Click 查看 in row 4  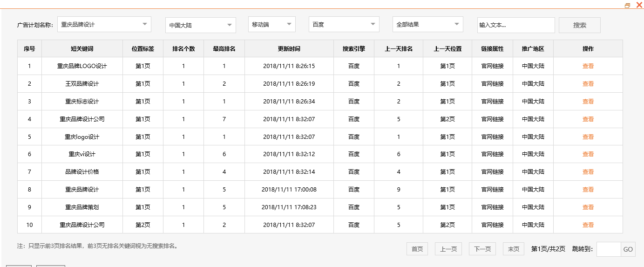(588, 119)
